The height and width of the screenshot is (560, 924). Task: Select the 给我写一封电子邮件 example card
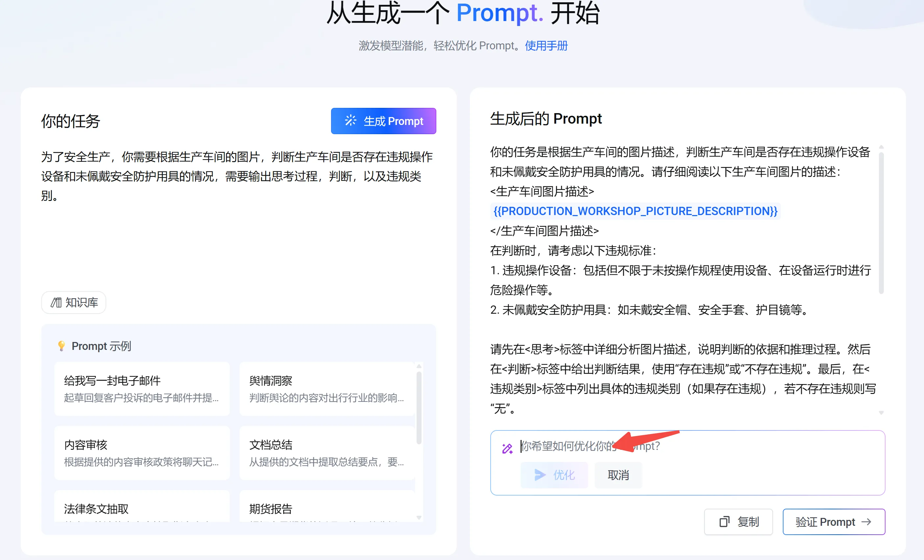coord(142,388)
